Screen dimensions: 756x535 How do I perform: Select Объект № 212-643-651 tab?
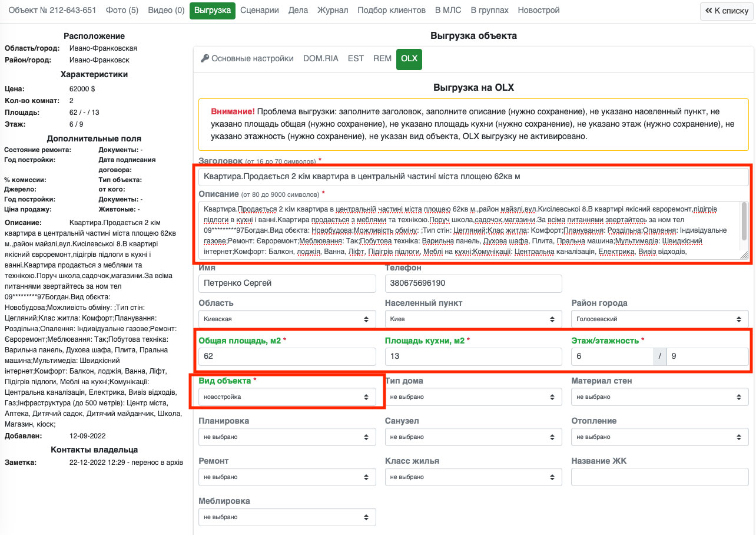[52, 11]
